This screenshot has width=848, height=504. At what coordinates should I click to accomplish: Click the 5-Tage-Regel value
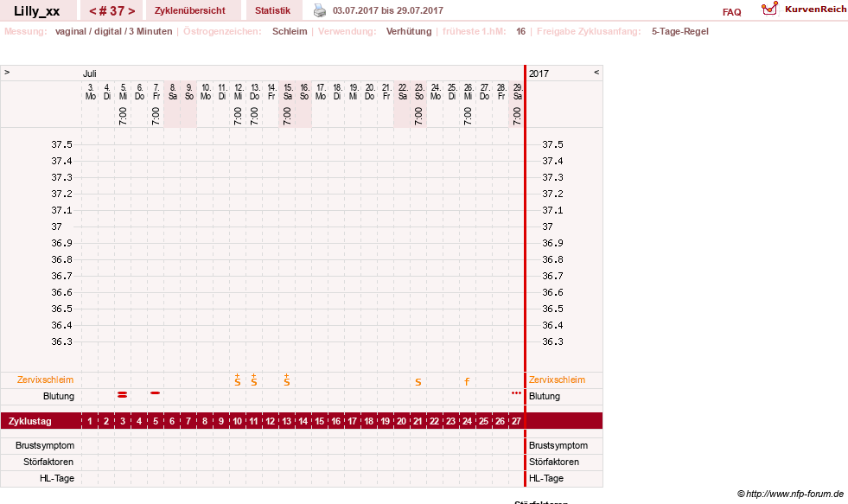tap(679, 31)
